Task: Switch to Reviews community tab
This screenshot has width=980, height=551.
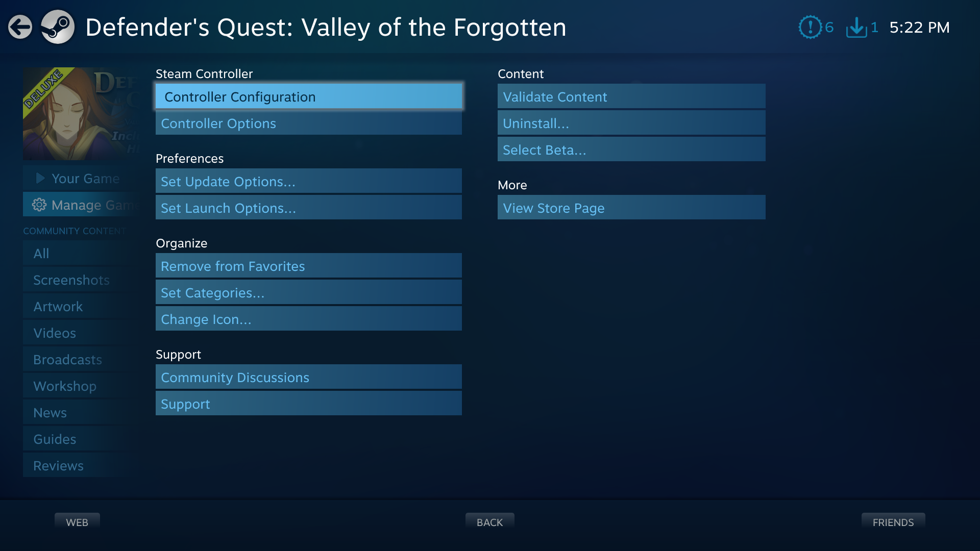Action: (x=59, y=465)
